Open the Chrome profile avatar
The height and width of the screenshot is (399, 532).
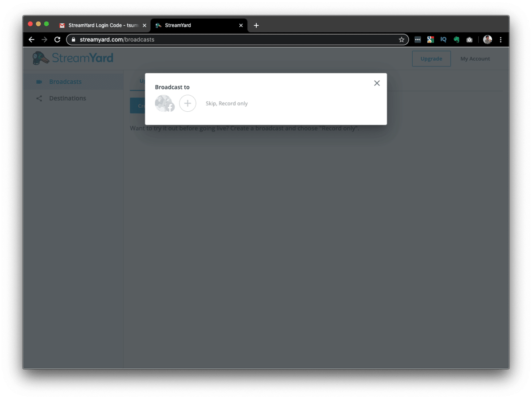(x=488, y=39)
